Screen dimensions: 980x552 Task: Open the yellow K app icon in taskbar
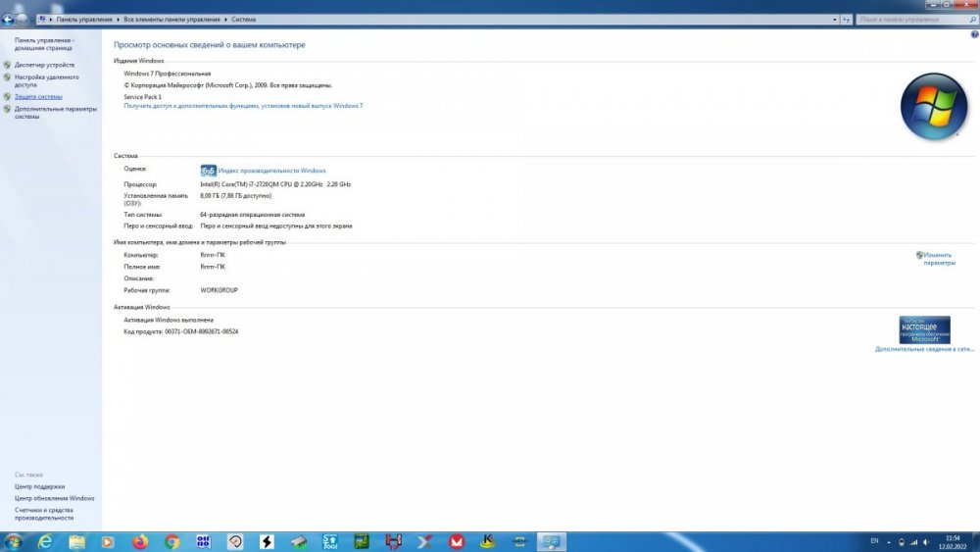488,541
